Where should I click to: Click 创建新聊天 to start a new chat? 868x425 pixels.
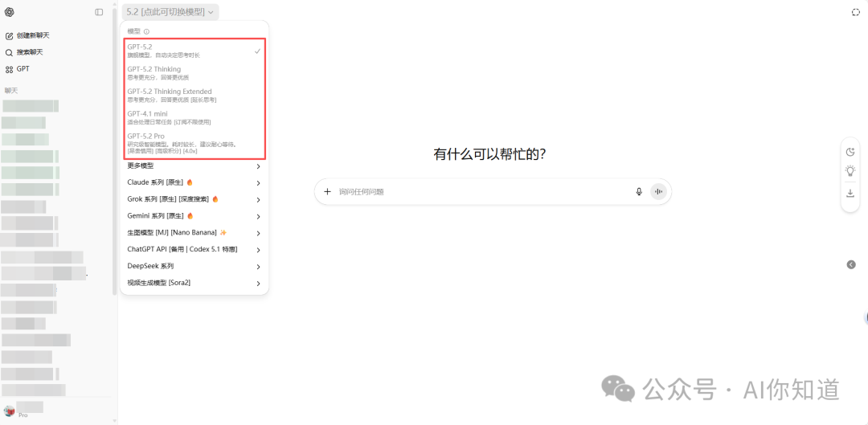pyautogui.click(x=32, y=35)
